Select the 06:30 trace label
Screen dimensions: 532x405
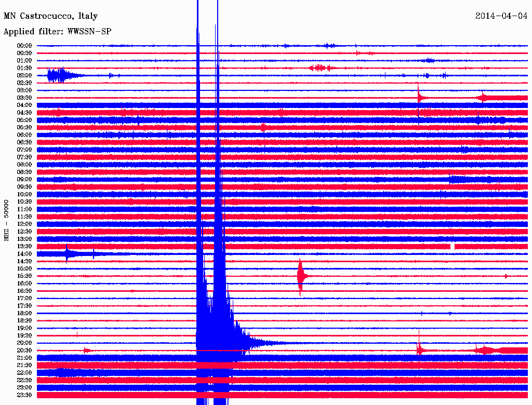tap(24, 142)
